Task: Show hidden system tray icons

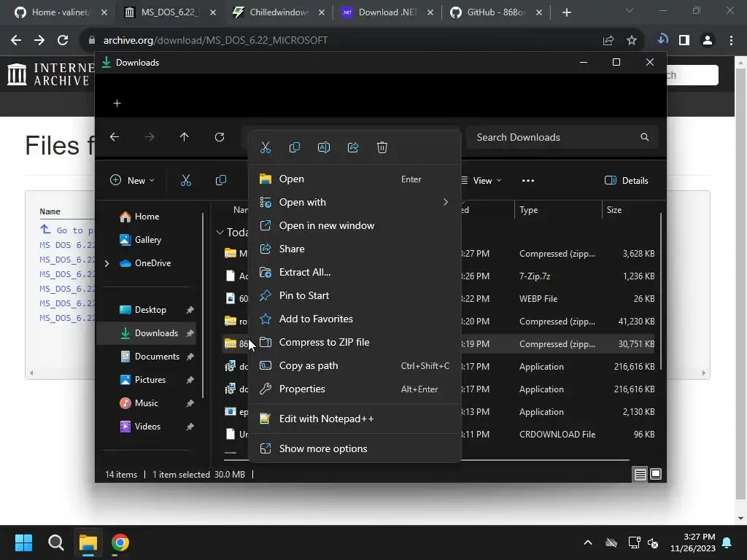Action: pos(588,542)
